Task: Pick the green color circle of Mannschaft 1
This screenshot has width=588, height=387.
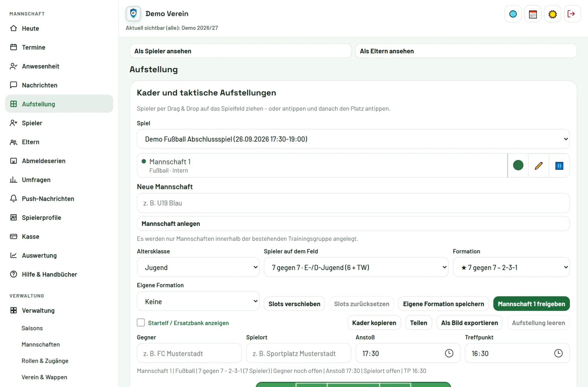Action: click(518, 166)
